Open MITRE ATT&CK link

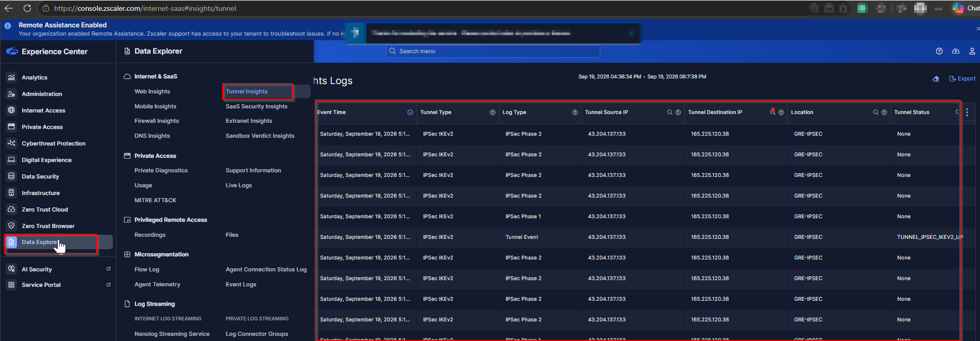pos(155,200)
